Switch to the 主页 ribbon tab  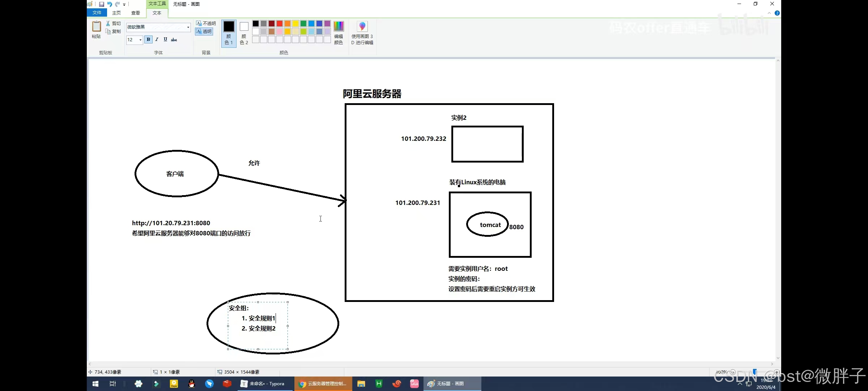(x=116, y=12)
